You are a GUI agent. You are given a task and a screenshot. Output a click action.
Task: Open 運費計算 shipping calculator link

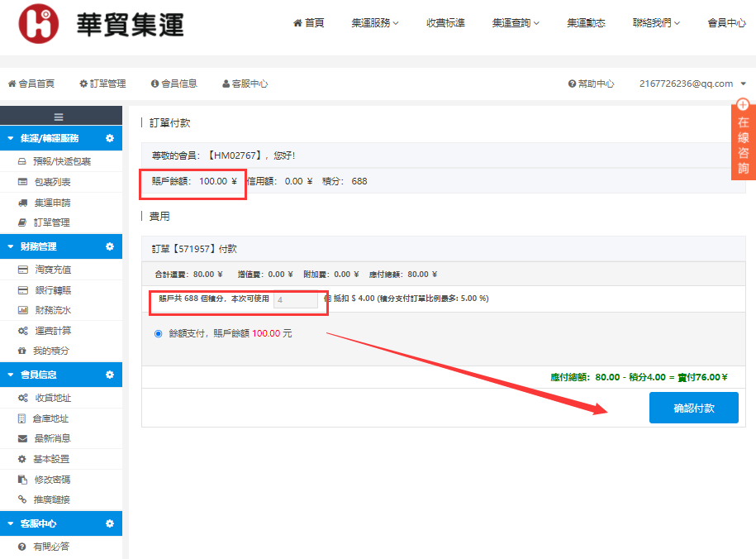(x=51, y=331)
